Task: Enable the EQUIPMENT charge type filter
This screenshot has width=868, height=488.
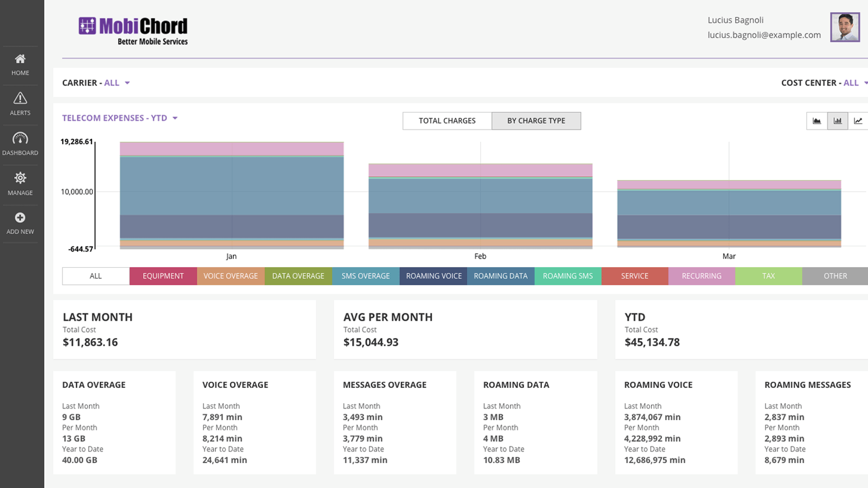Action: click(163, 275)
